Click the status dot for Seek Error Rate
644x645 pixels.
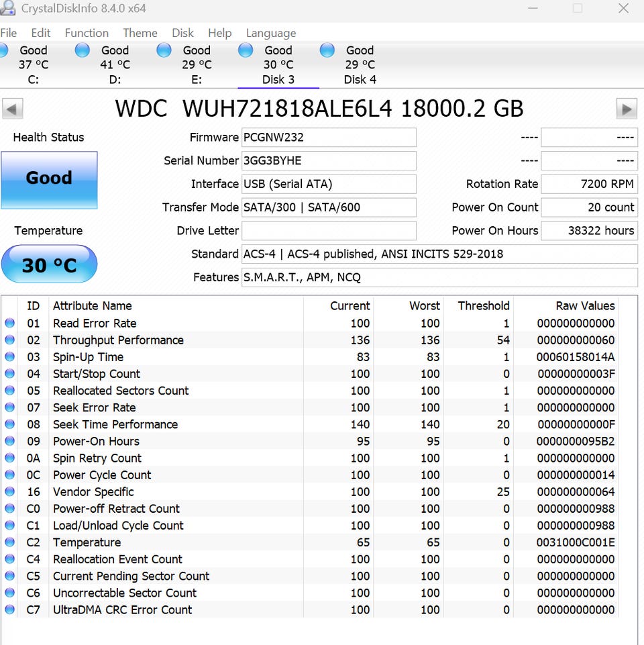tap(10, 407)
